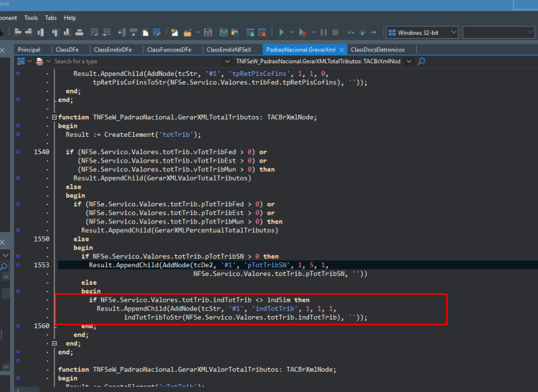The height and width of the screenshot is (392, 538).
Task: Toggle breakpoint on the totTrib CreateElement line
Action: (x=18, y=134)
